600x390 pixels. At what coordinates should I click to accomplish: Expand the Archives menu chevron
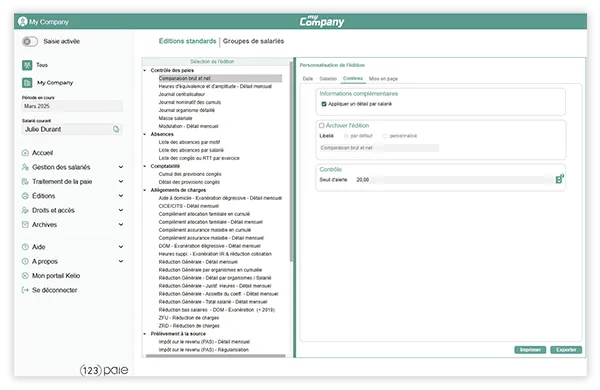[x=121, y=225]
